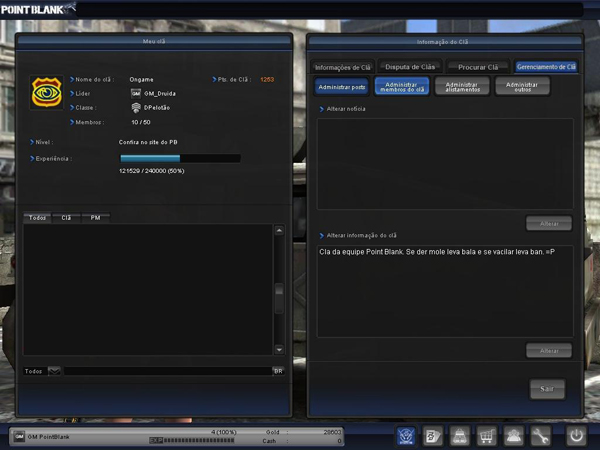Open the community group icon
Screen dimensions: 600x450
(x=513, y=435)
